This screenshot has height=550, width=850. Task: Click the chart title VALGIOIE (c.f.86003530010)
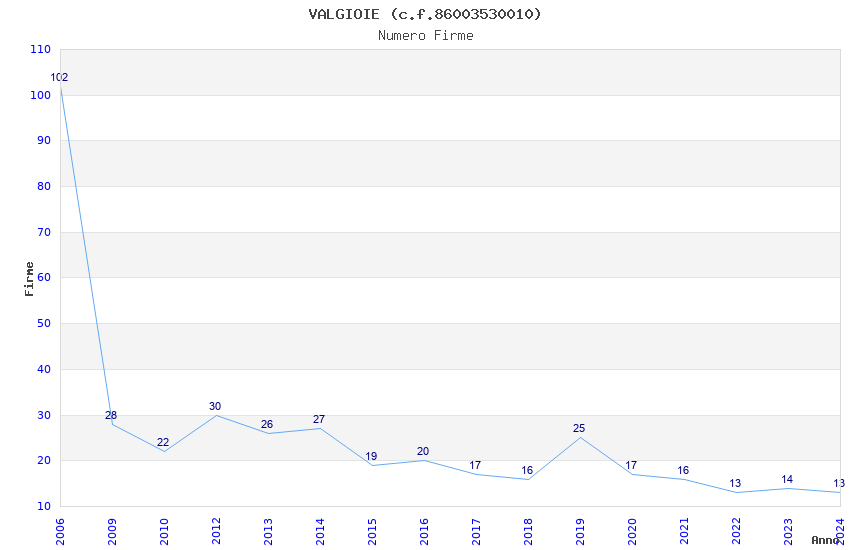point(425,14)
